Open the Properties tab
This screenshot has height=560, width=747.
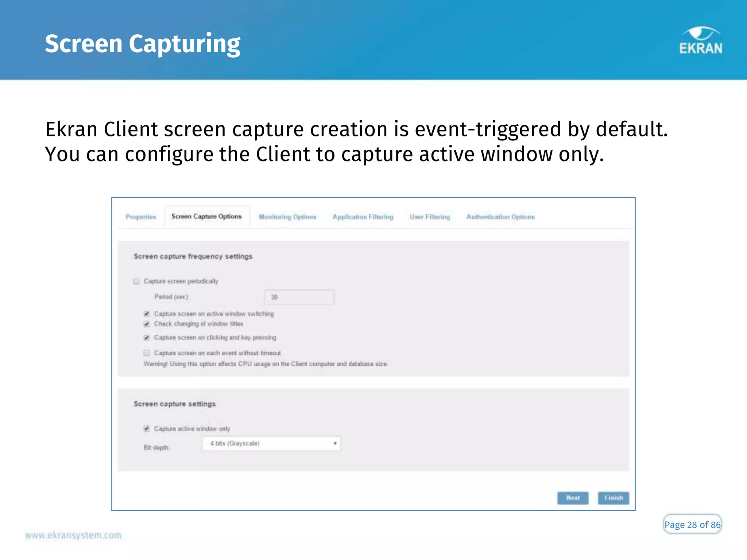[141, 217]
